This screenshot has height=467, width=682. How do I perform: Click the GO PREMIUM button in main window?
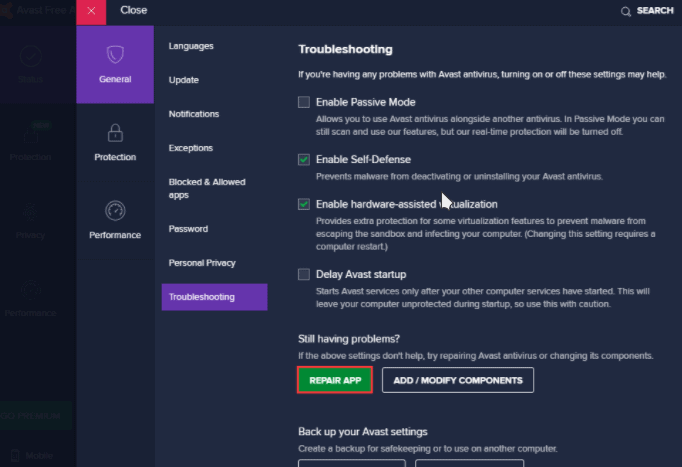(x=36, y=416)
